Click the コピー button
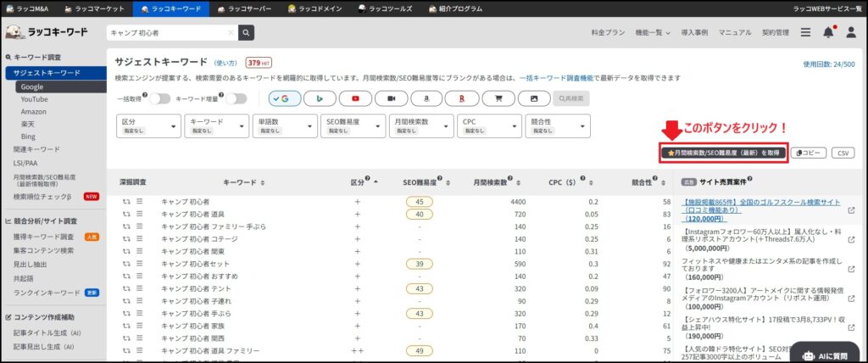This screenshot has width=868, height=363. click(809, 153)
